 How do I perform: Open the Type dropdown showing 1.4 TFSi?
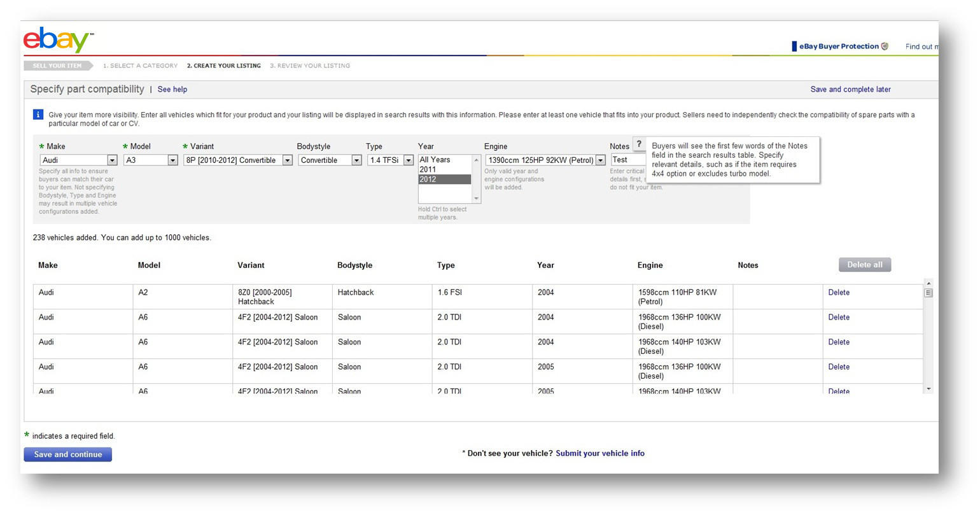[391, 160]
